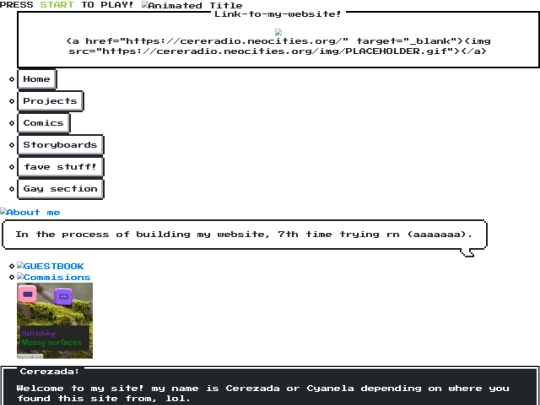
Task: Click the Link-to-my-website! legend text
Action: (278, 14)
